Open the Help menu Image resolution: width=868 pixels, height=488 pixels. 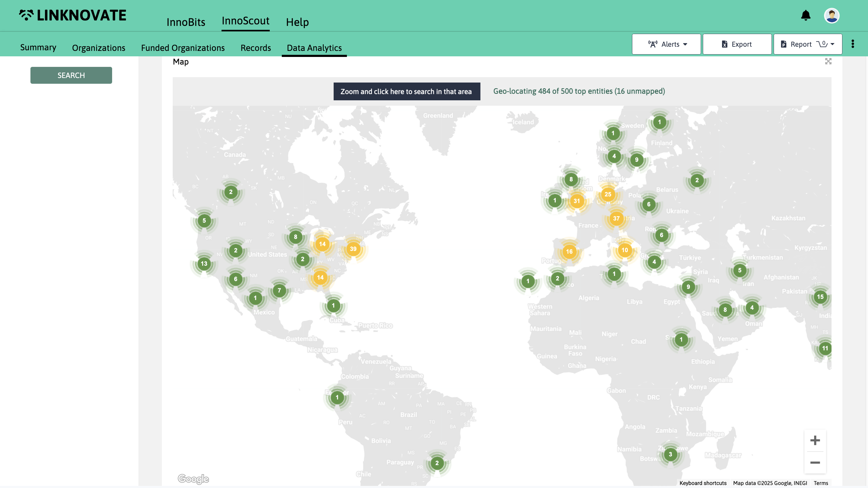[x=297, y=22]
